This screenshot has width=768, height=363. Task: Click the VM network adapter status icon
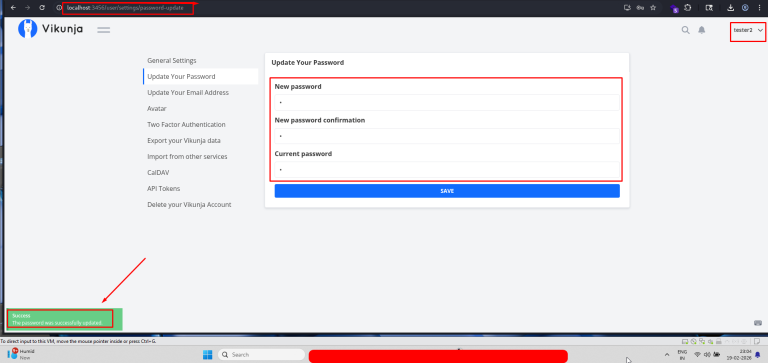point(702,341)
